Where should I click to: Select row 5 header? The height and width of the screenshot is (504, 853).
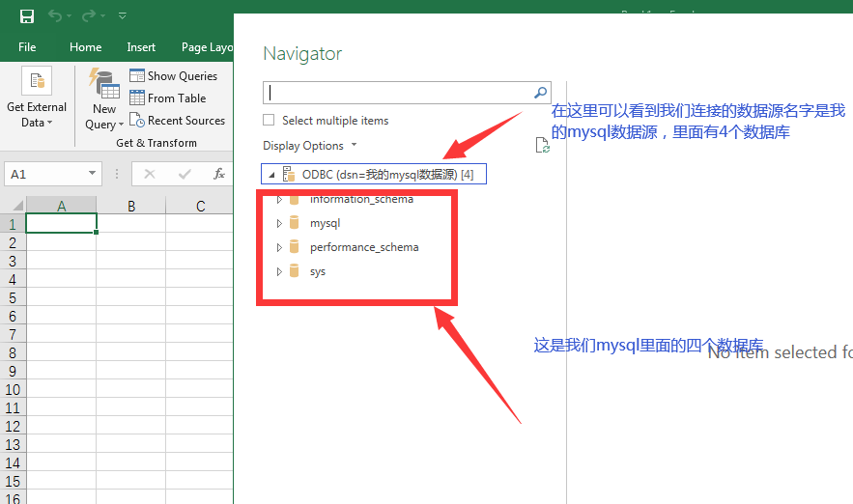13,297
